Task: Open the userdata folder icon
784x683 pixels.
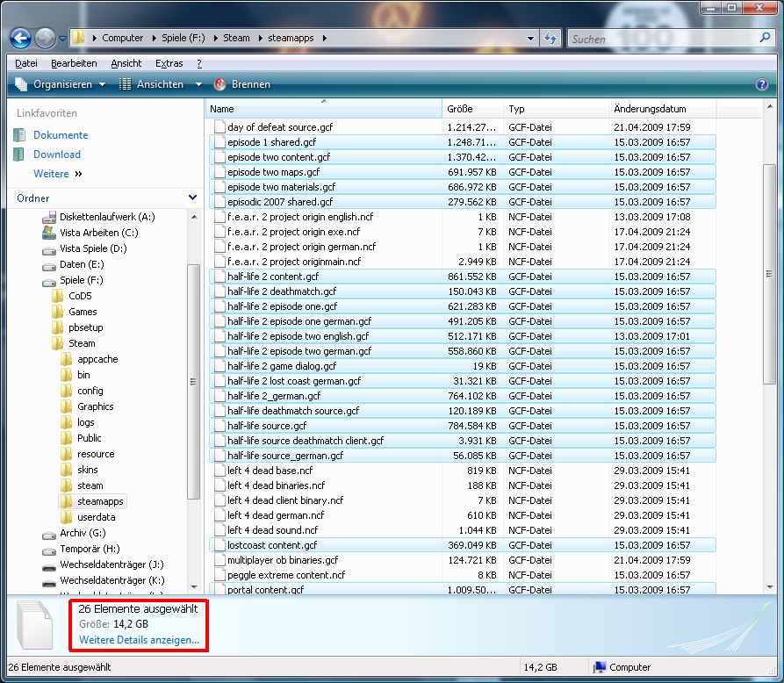Action: point(67,517)
